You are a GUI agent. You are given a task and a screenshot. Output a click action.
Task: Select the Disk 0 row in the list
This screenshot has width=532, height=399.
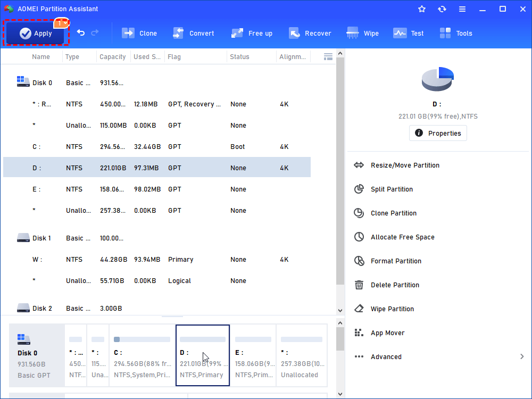click(157, 83)
